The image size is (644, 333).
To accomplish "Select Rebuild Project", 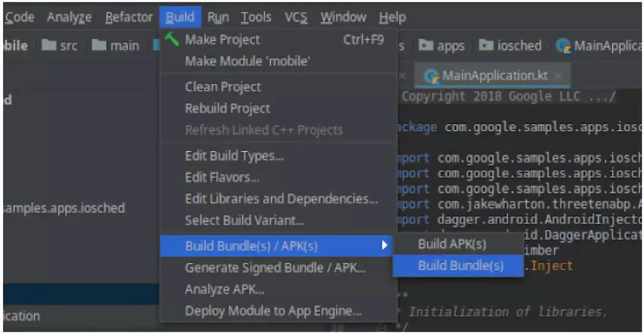I will click(x=278, y=109).
